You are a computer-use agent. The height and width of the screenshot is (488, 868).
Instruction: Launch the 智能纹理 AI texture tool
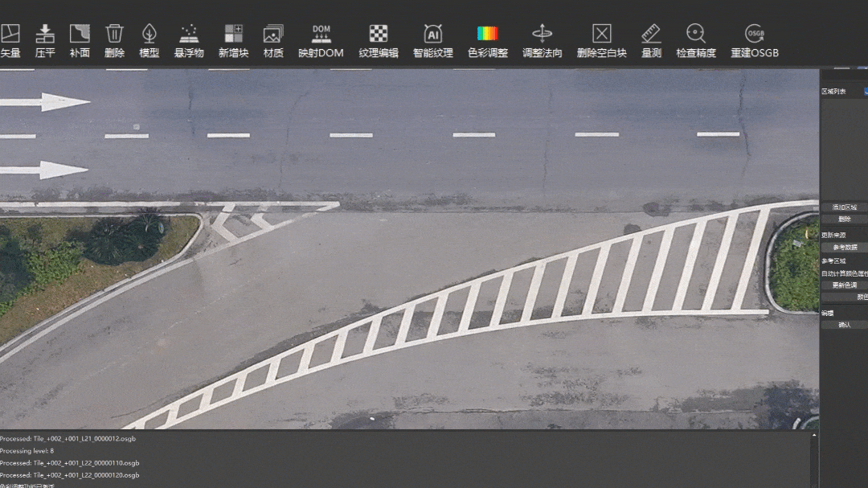tap(433, 34)
